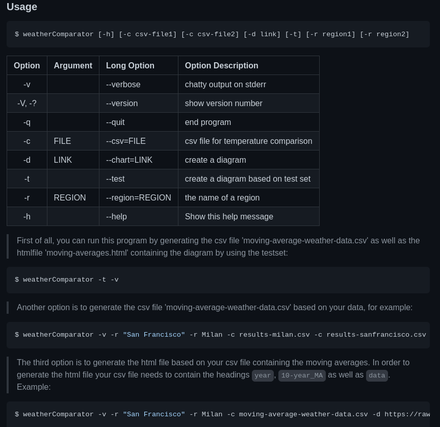Click the Argument column header
Image resolution: width=440 pixels, height=427 pixels.
(x=73, y=65)
